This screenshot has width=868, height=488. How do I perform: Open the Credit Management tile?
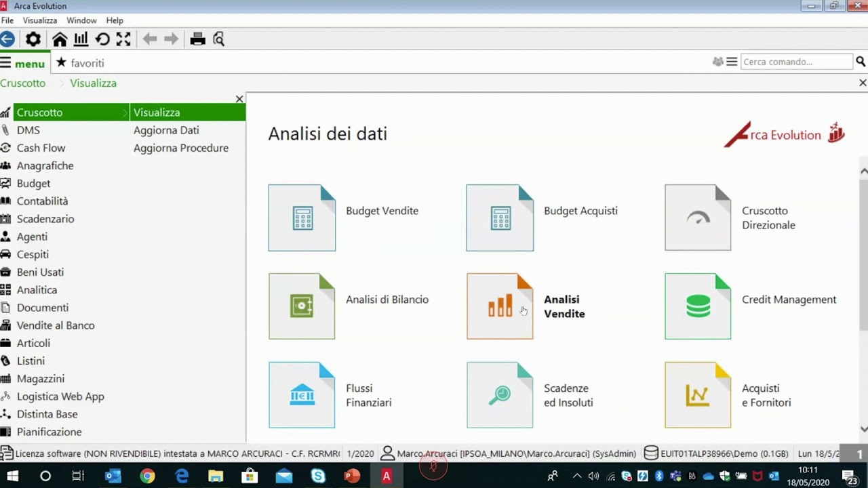[x=698, y=306]
